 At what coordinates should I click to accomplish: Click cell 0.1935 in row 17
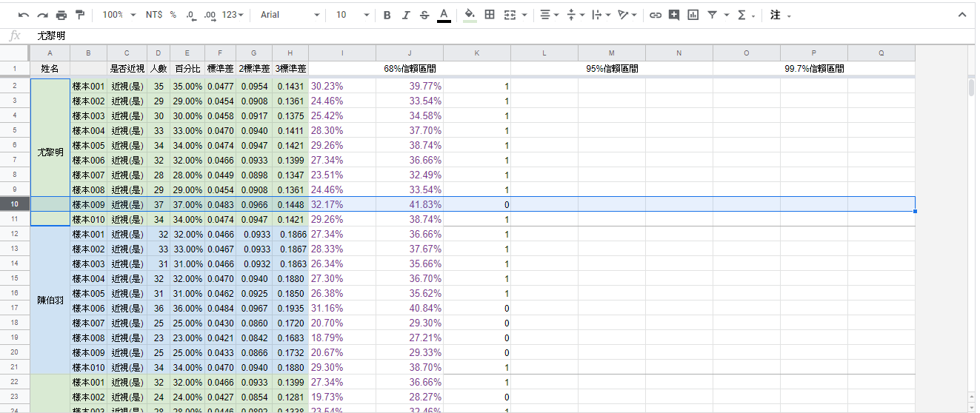(x=290, y=308)
